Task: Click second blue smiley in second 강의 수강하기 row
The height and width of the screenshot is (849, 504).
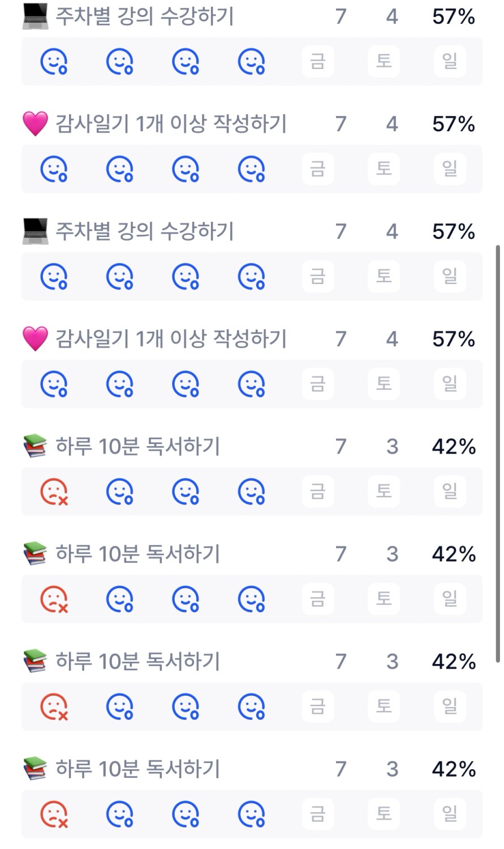Action: tap(120, 277)
